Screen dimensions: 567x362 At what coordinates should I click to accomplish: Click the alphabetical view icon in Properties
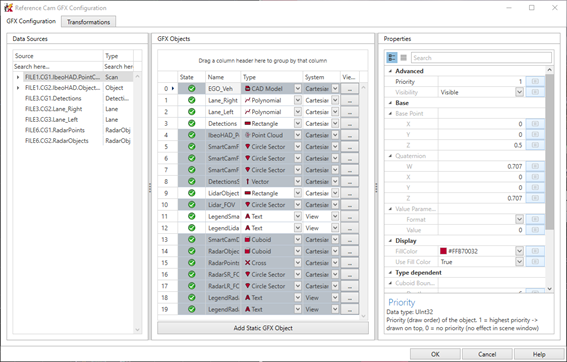404,58
